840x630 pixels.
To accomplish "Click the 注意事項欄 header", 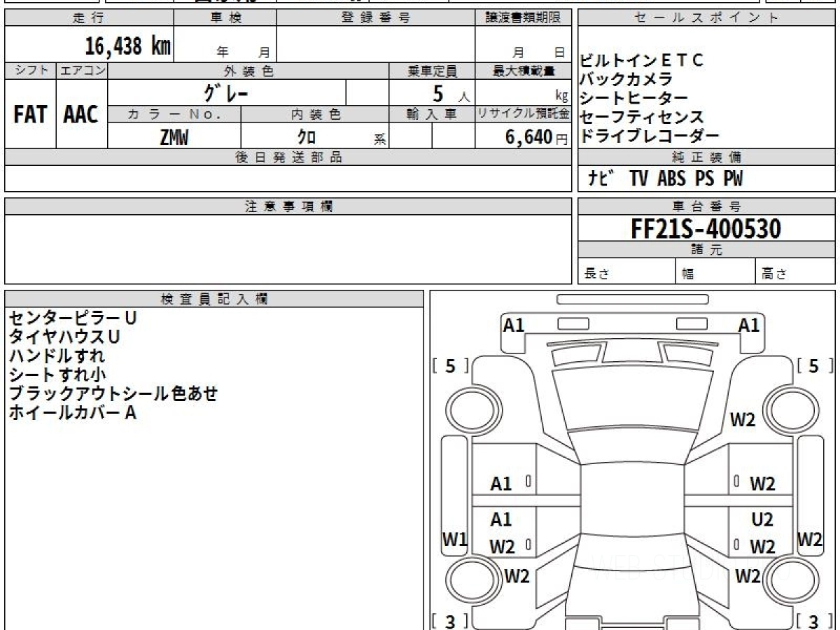I will [x=288, y=206].
